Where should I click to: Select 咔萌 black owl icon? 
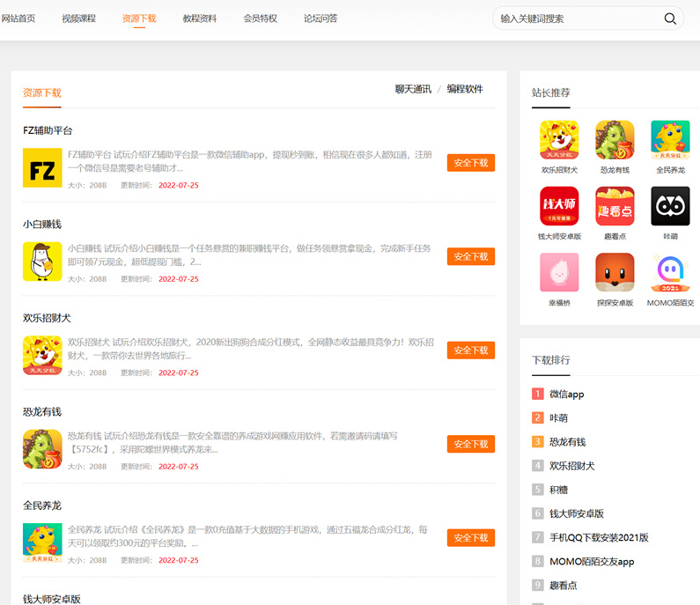coord(670,206)
